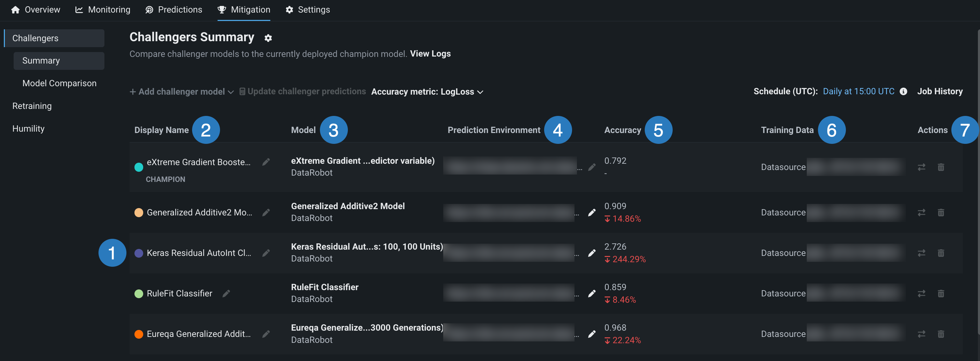Screen dimensions: 980x361
Task: Edit prediction environment for Eureqa Generalized model
Action: 592,334
